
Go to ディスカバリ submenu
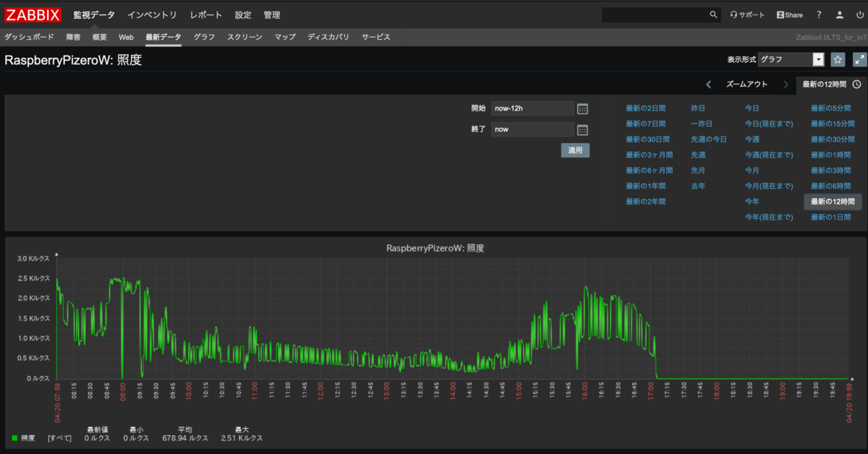(328, 37)
